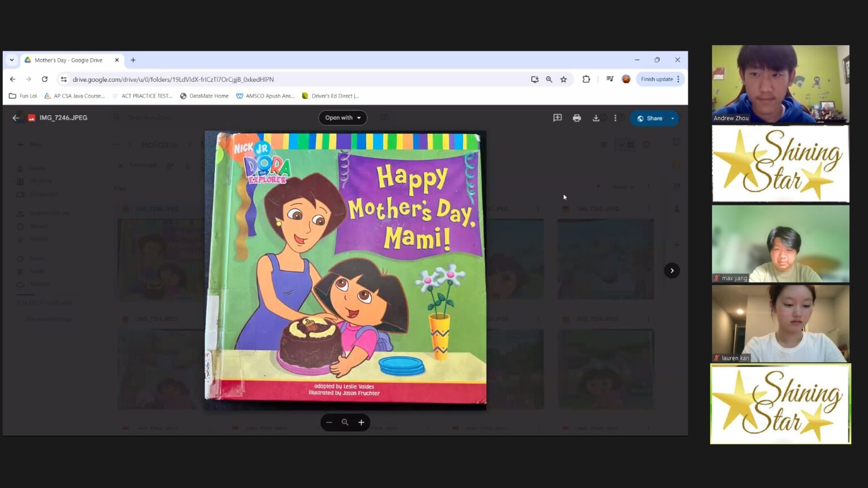
Task: Open the AMSCO Apush Ans bookmark
Action: point(265,96)
